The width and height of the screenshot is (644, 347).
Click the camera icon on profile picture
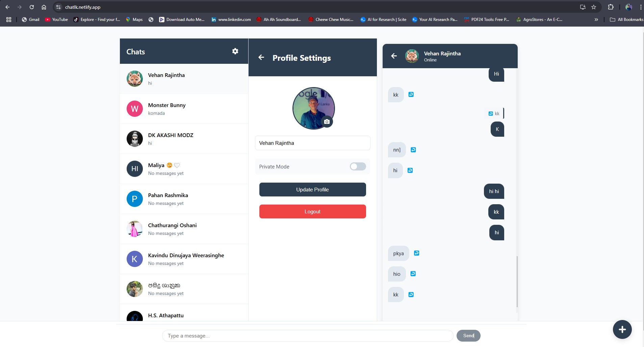click(x=326, y=122)
